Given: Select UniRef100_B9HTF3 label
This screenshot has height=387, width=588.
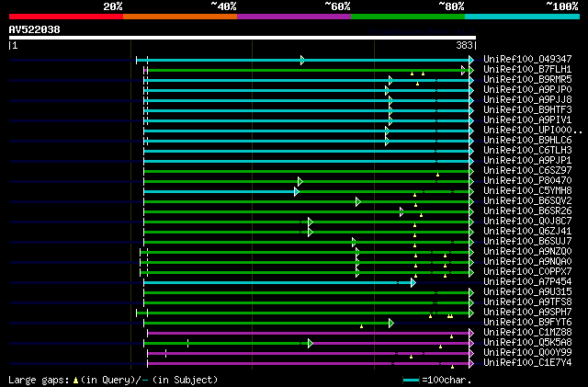Looking at the screenshot, I should click(527, 110).
